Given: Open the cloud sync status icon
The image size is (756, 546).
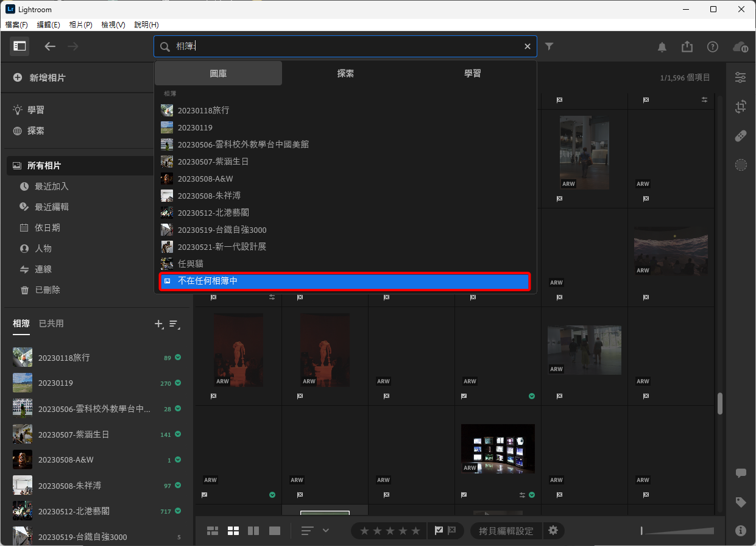Looking at the screenshot, I should coord(740,47).
